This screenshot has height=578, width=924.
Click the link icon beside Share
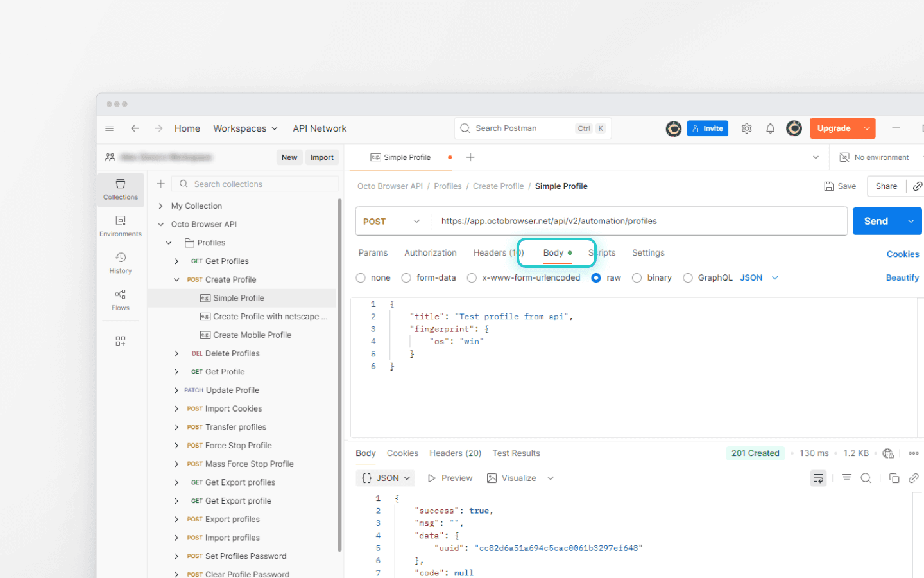click(x=917, y=186)
